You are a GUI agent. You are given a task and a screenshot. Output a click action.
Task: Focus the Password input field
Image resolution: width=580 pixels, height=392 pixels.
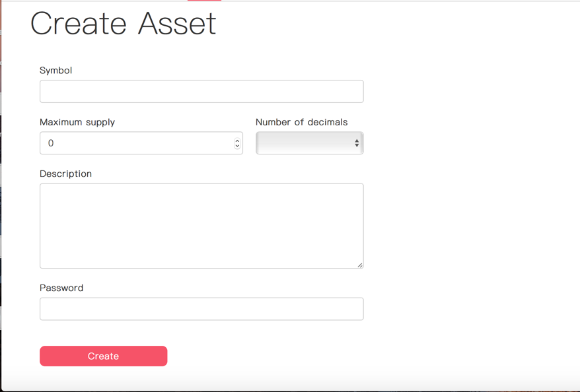pos(201,309)
